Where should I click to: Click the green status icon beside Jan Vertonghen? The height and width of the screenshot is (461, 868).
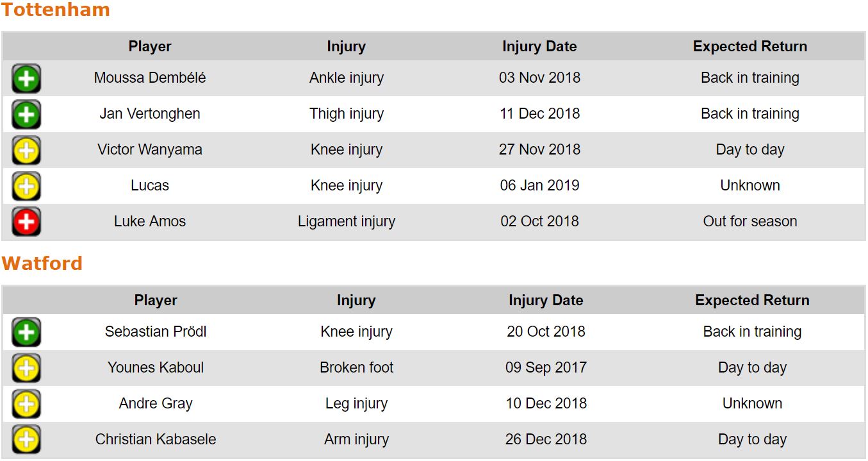(x=26, y=115)
